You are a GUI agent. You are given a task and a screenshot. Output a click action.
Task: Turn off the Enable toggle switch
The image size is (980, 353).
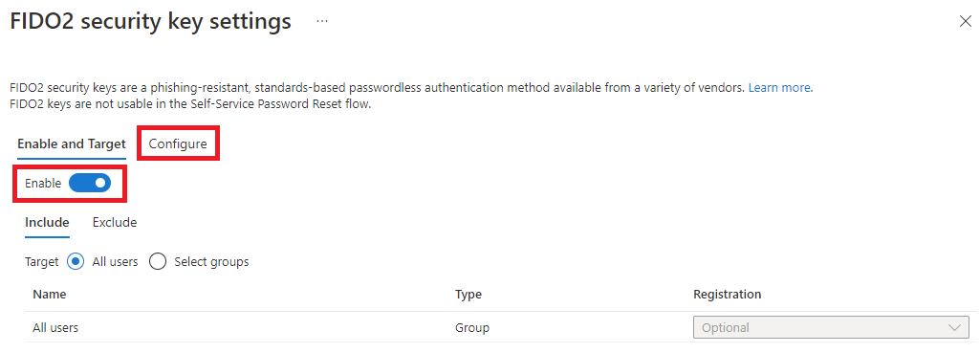89,184
